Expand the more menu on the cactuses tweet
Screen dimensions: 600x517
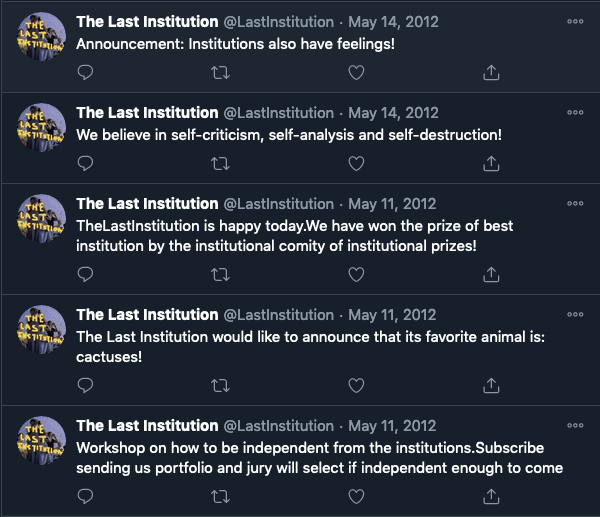pos(575,313)
